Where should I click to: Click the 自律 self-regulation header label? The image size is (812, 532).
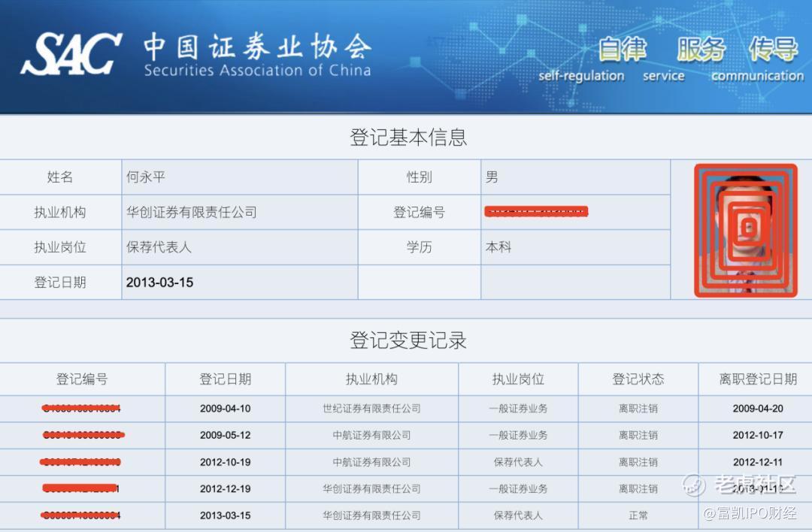click(622, 49)
